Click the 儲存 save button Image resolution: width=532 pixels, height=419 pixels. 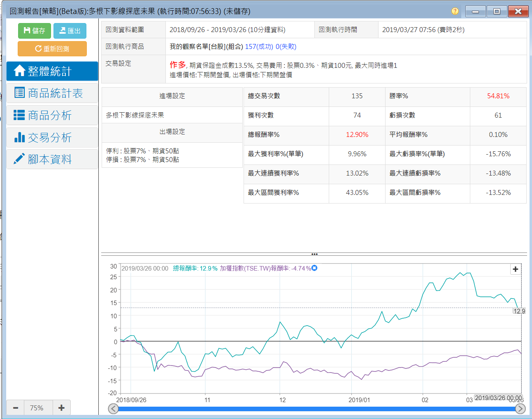(x=35, y=31)
